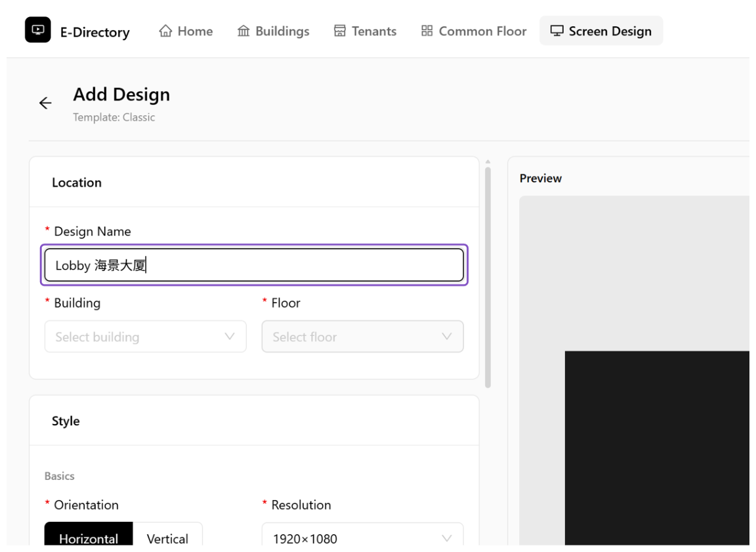Viewport: 756px width, 552px height.
Task: Click the Style section heading
Action: (x=66, y=421)
